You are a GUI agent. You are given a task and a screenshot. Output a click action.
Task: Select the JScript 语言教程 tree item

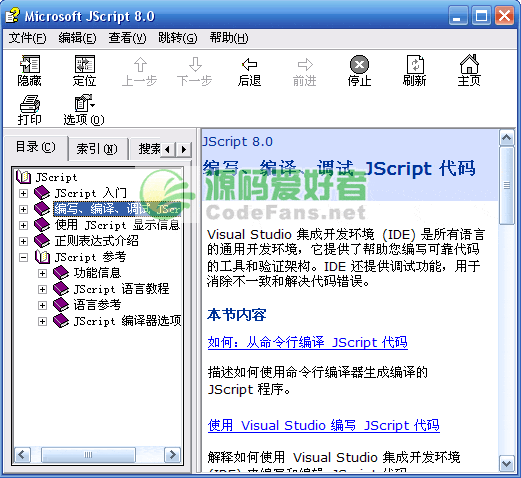pos(121,289)
